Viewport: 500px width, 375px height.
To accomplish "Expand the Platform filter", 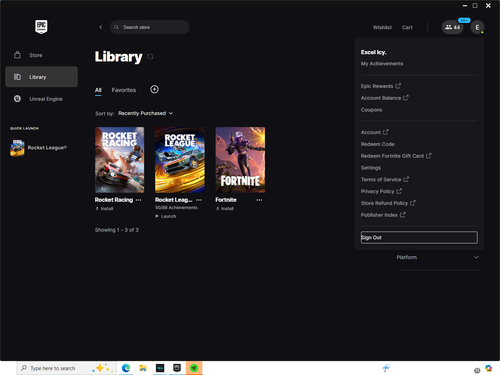I will [x=438, y=257].
